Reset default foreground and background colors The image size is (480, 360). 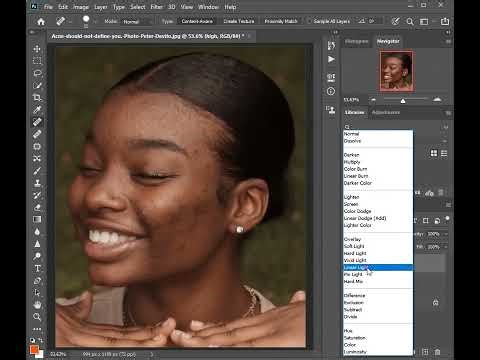[x=32, y=340]
